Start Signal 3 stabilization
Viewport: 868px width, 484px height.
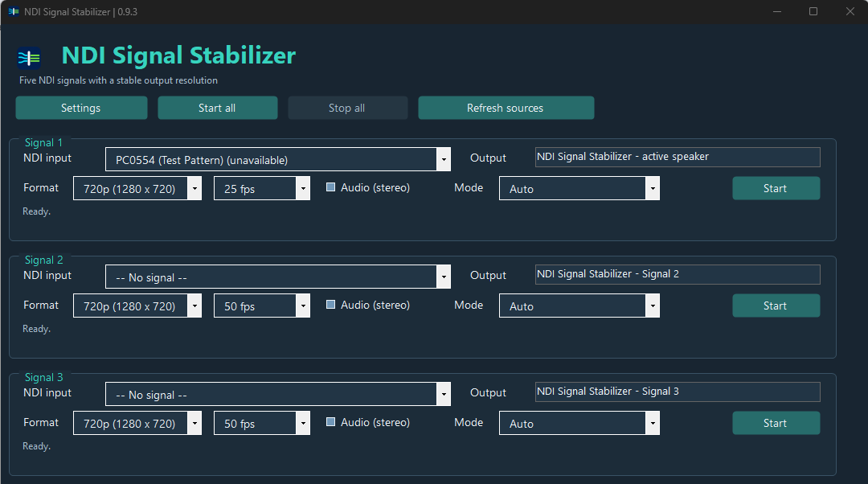(x=776, y=423)
